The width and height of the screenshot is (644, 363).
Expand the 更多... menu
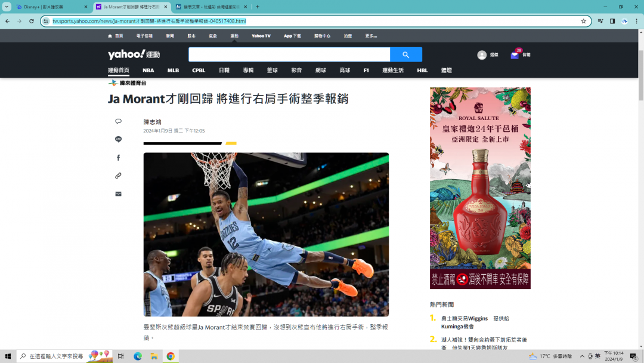371,36
